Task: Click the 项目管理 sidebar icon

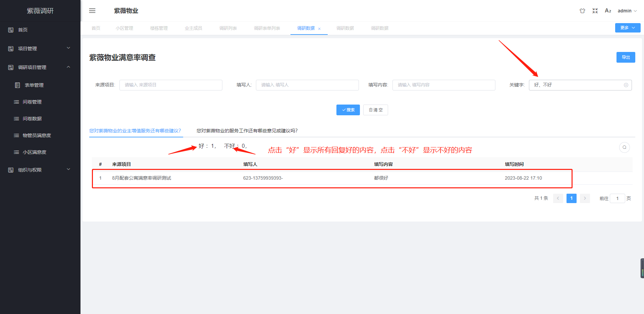Action: [x=11, y=49]
